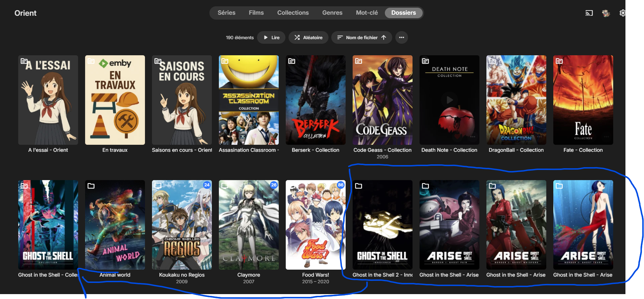Switch to the Films tab
The image size is (644, 299).
256,13
